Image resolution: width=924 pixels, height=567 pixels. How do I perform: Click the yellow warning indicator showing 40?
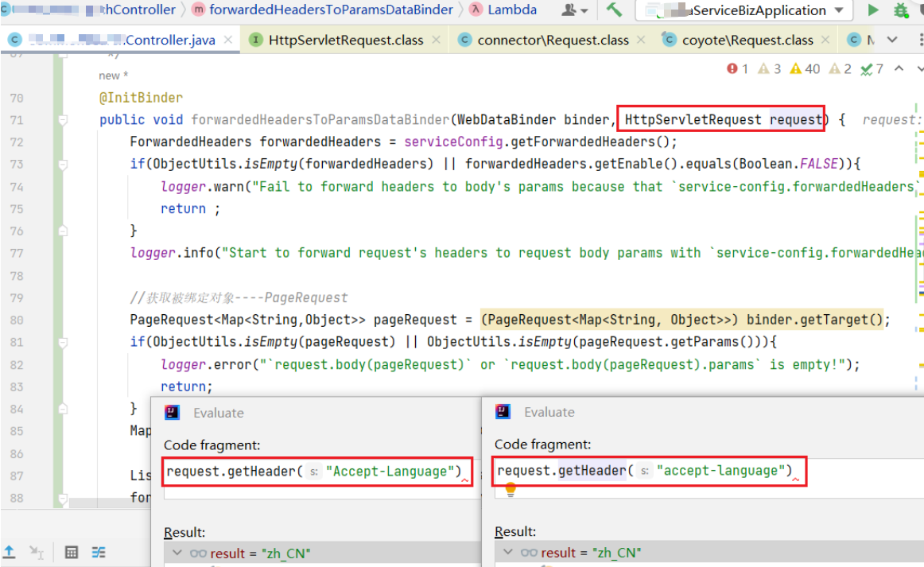(x=805, y=69)
